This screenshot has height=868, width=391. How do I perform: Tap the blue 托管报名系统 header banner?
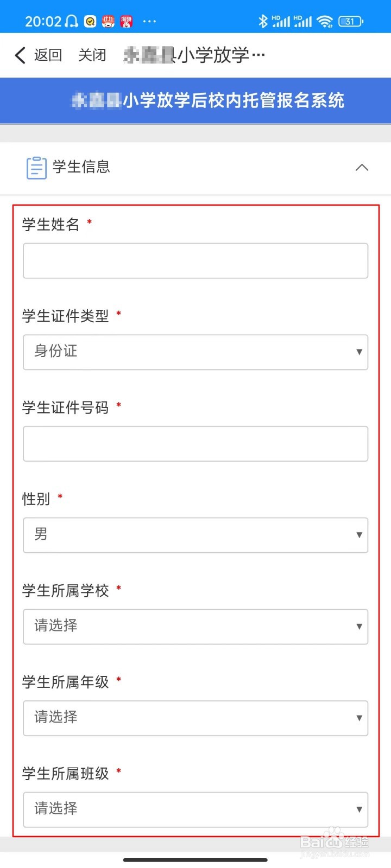[x=195, y=100]
